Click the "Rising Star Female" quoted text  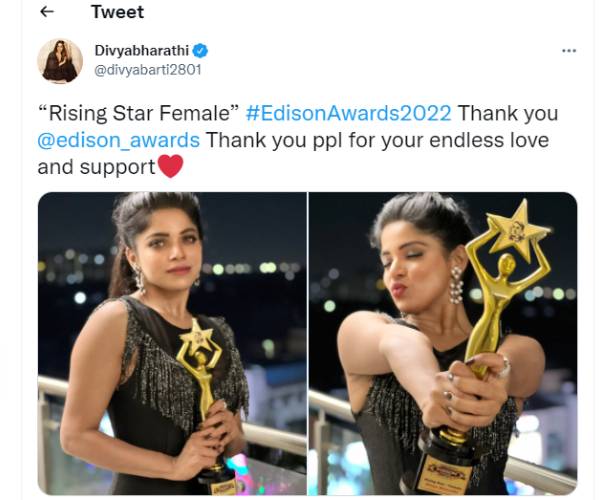(137, 113)
